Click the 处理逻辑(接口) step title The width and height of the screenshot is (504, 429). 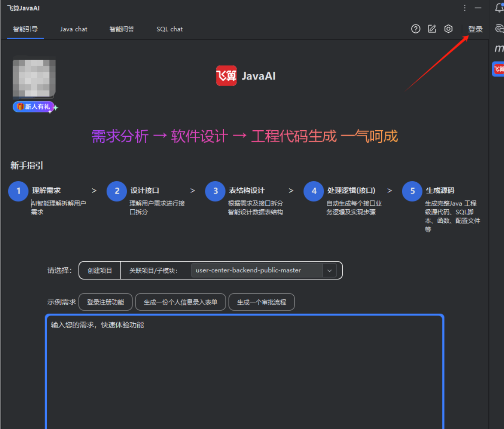point(351,190)
